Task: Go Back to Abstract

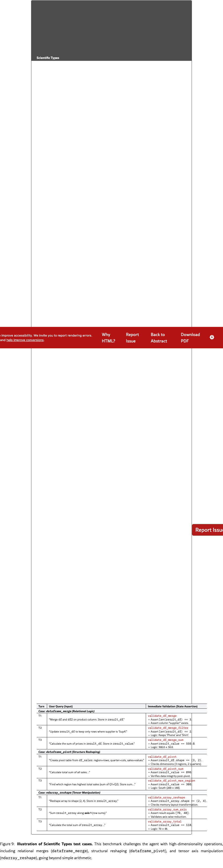Action: click(x=159, y=338)
